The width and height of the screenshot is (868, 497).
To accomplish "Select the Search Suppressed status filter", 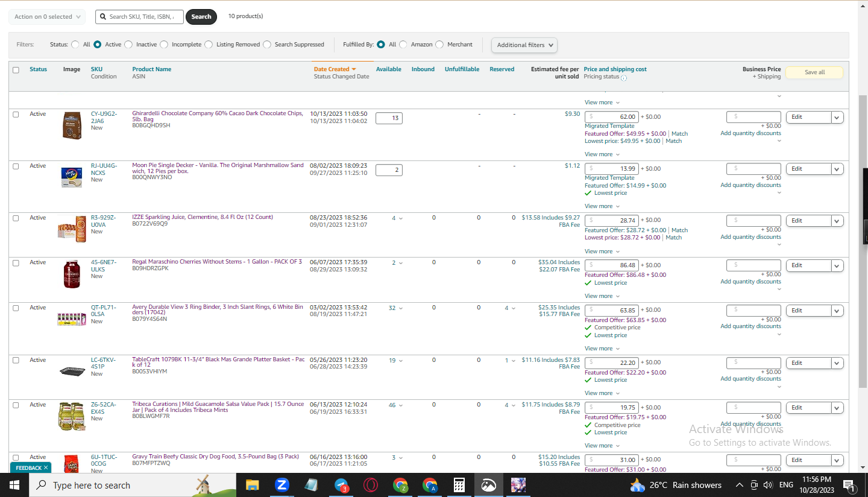I will (x=267, y=44).
